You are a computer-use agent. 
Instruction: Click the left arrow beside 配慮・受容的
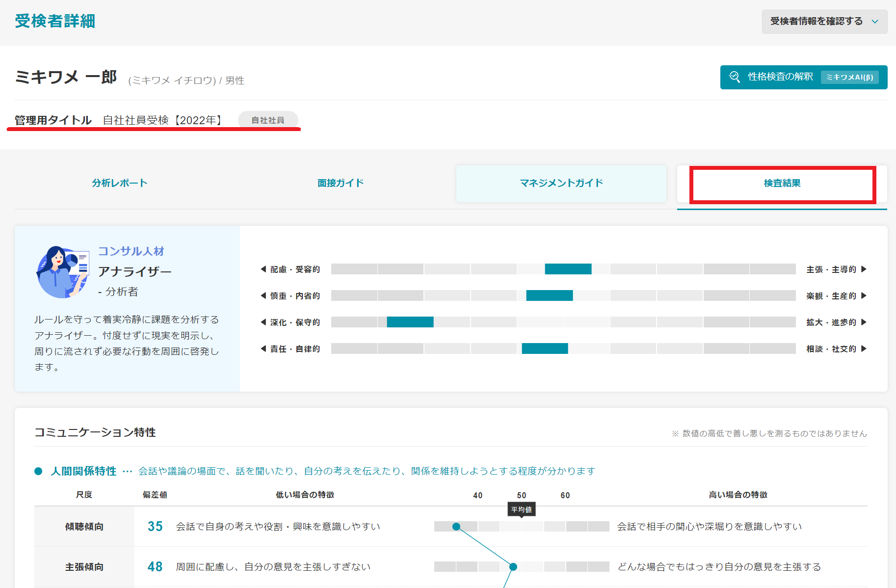click(x=264, y=269)
